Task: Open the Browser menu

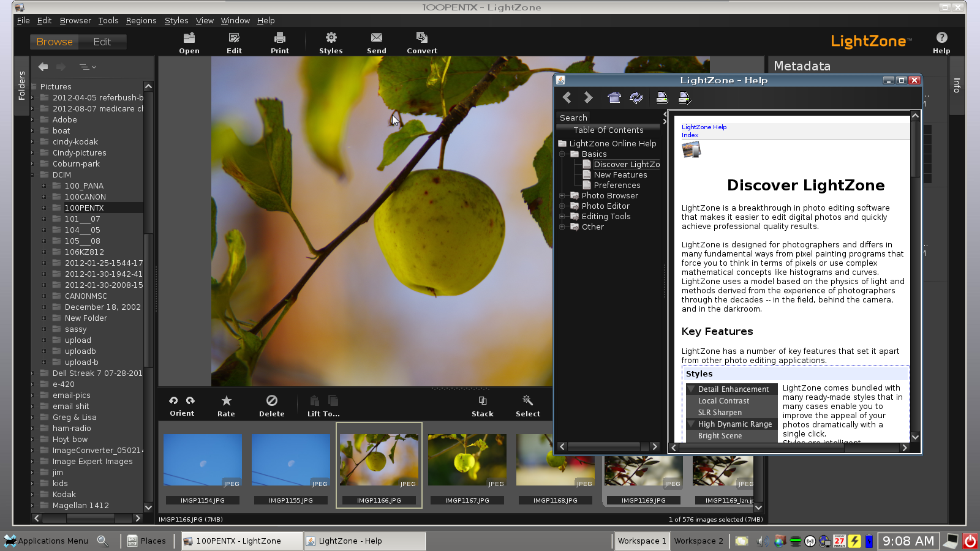Action: (x=75, y=20)
